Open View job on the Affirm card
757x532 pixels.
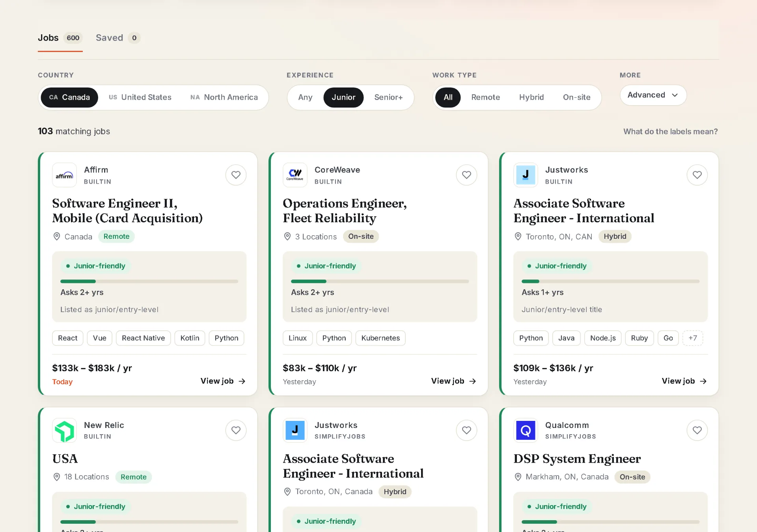tap(223, 381)
